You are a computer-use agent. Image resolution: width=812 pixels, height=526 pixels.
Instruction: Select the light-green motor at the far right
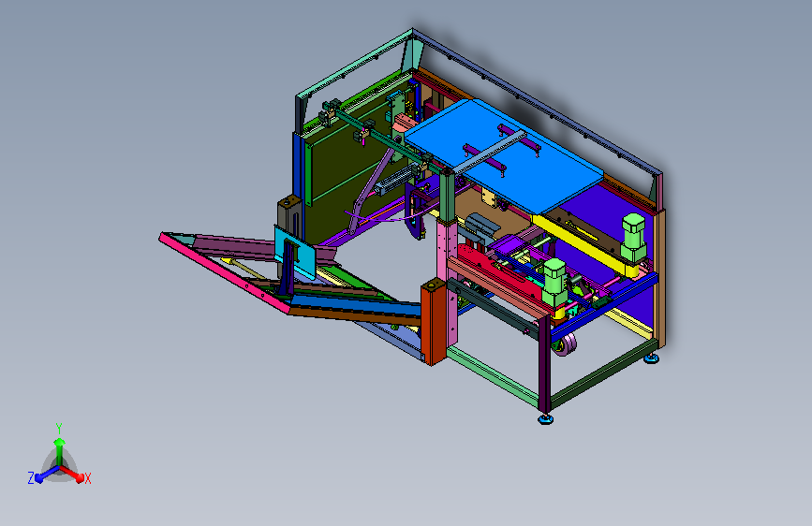coord(634,237)
